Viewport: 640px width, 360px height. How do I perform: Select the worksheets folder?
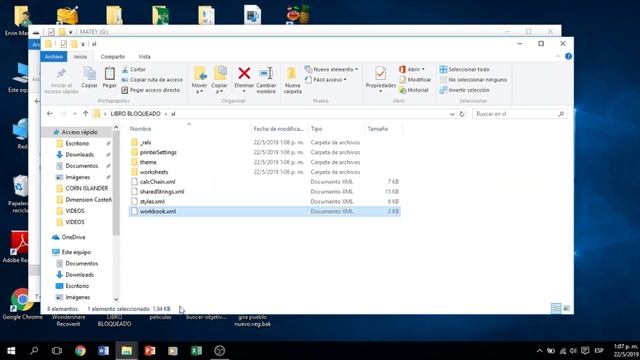pyautogui.click(x=154, y=172)
